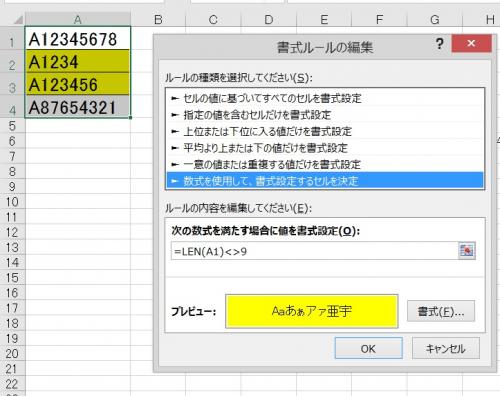Select row 20 header

point(12,353)
